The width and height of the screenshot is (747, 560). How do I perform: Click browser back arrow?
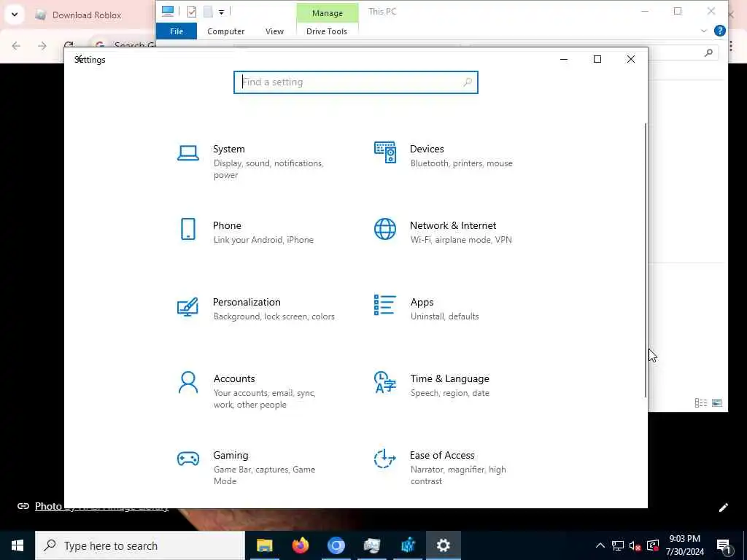coord(16,46)
